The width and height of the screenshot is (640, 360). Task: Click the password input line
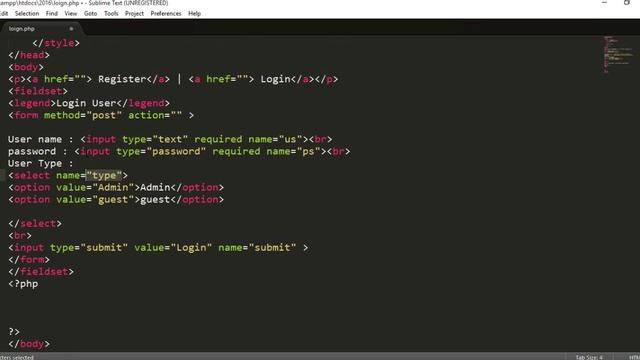[179, 151]
